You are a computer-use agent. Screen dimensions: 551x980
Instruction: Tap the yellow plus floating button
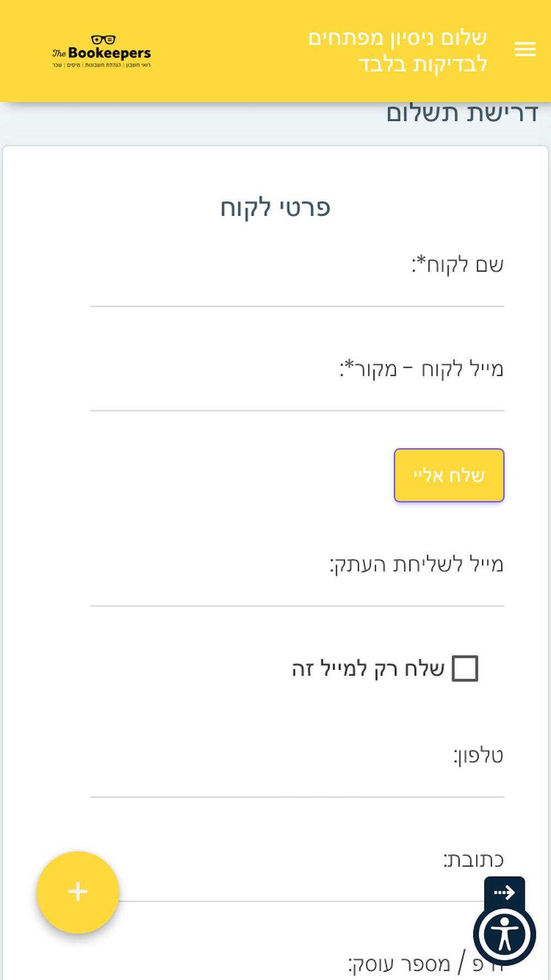pyautogui.click(x=78, y=892)
